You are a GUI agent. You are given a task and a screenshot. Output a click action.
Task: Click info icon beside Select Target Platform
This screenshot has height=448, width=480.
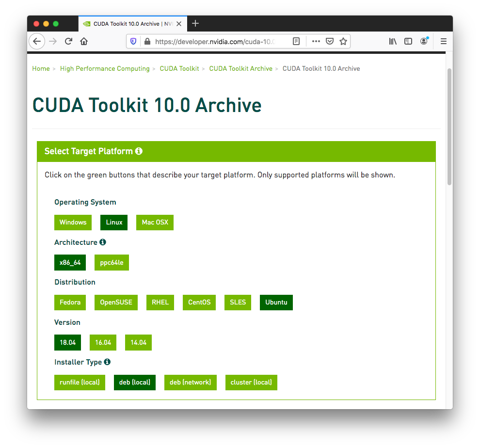coord(139,151)
